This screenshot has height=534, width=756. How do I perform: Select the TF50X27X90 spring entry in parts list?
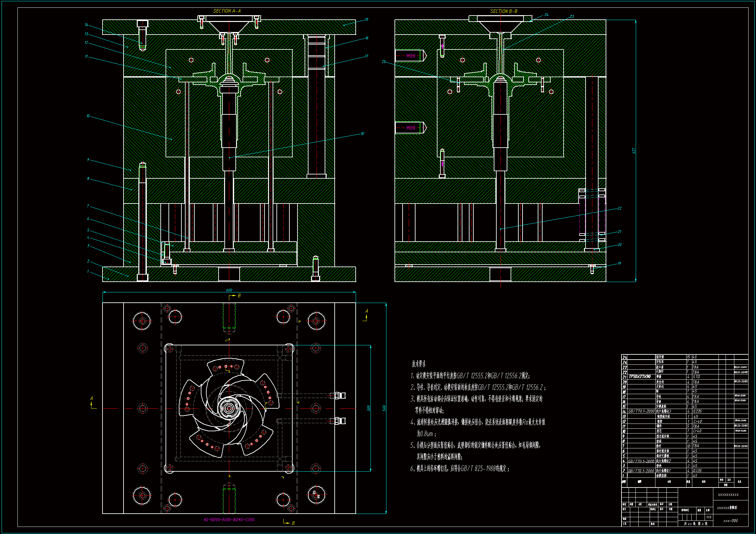pyautogui.click(x=640, y=377)
